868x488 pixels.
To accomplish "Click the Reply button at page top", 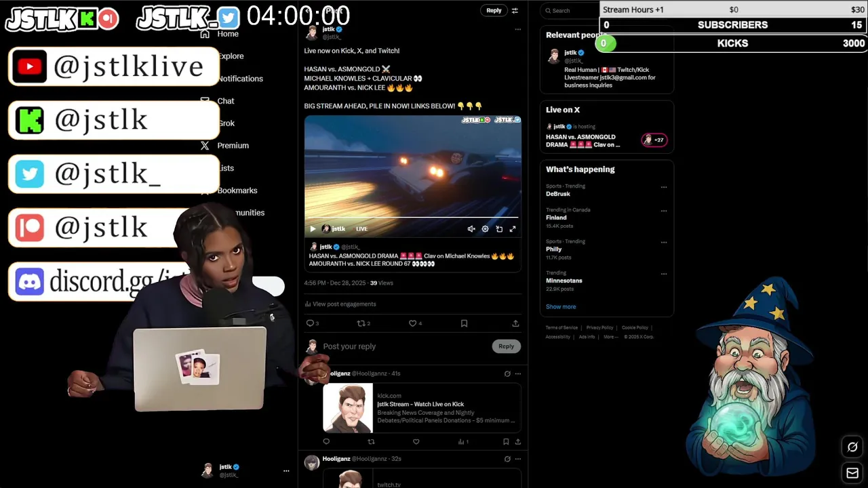I will 494,10.
